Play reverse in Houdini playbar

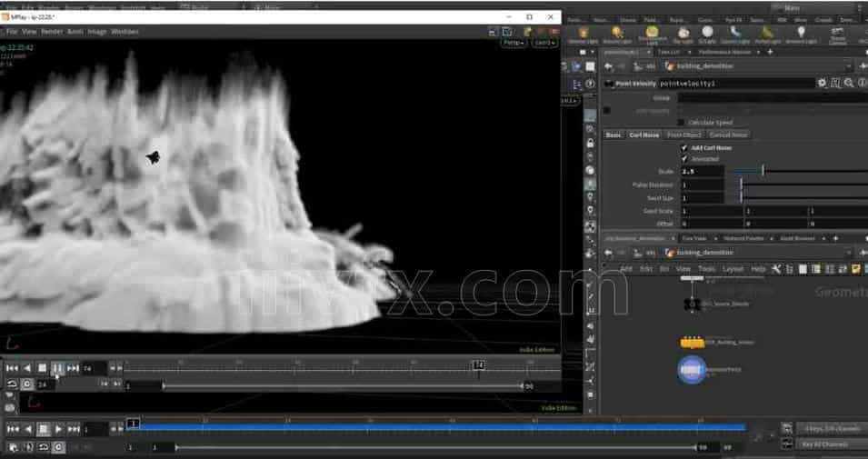pos(28,429)
